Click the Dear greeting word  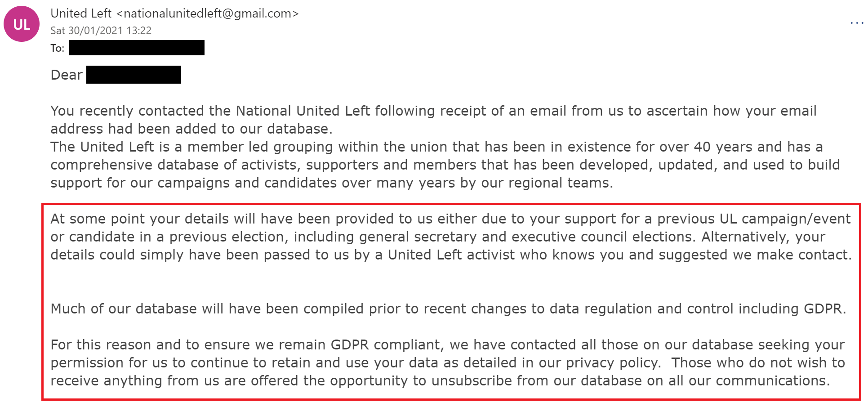67,75
